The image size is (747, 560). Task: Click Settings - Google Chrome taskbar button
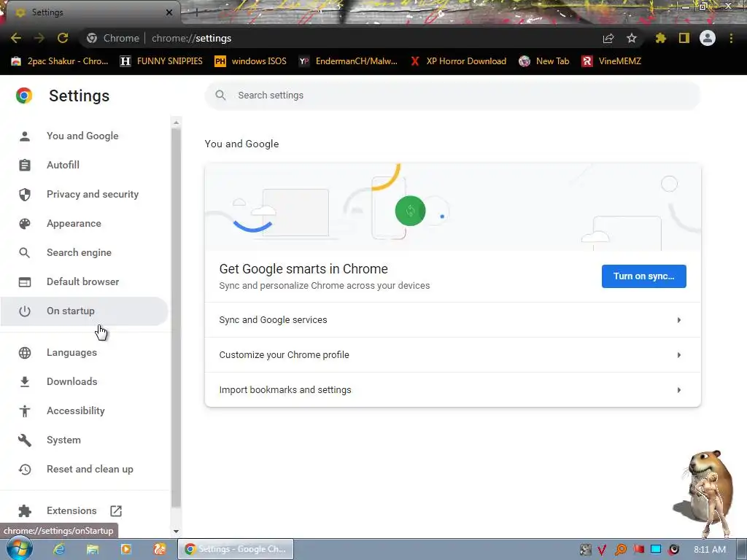click(236, 549)
